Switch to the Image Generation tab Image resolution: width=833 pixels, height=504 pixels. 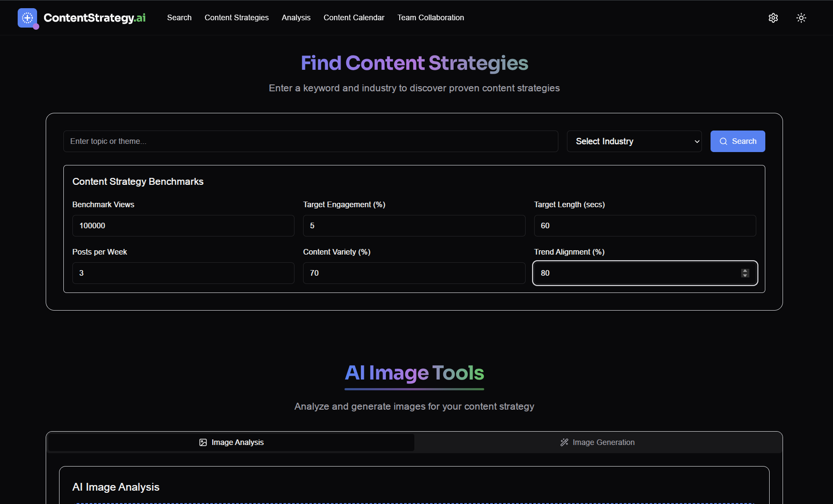(597, 442)
